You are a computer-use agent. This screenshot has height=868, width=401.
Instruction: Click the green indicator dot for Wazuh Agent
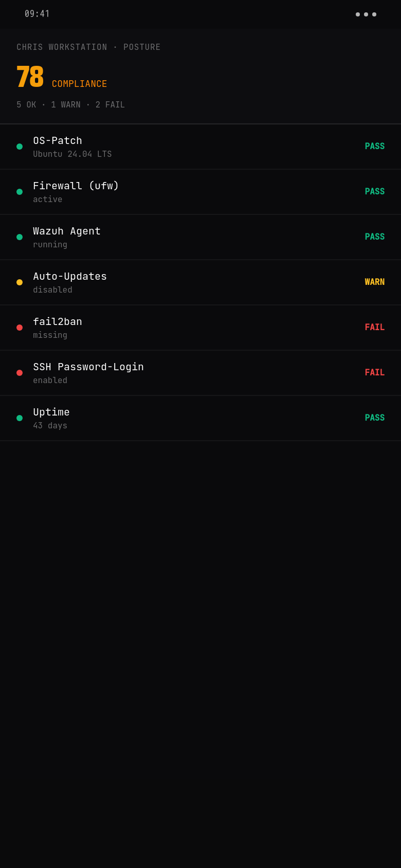click(x=20, y=237)
